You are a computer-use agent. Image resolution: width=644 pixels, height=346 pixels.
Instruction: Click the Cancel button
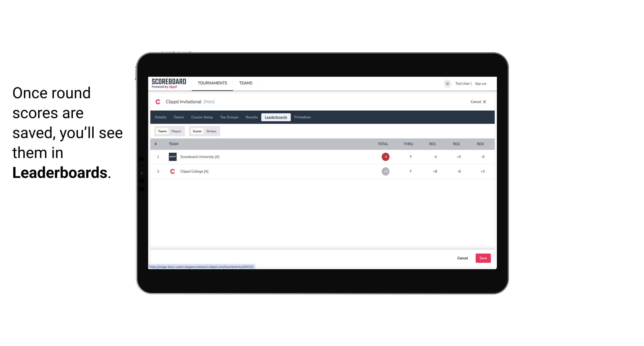pyautogui.click(x=462, y=258)
